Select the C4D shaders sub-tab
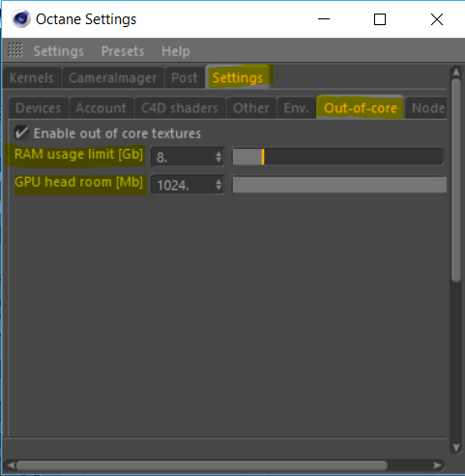465x476 pixels. click(x=180, y=108)
